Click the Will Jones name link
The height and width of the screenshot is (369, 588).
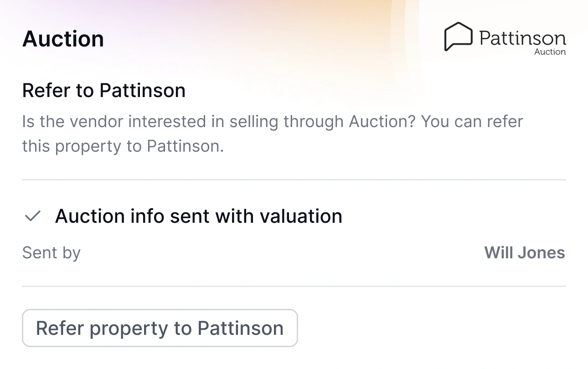525,252
